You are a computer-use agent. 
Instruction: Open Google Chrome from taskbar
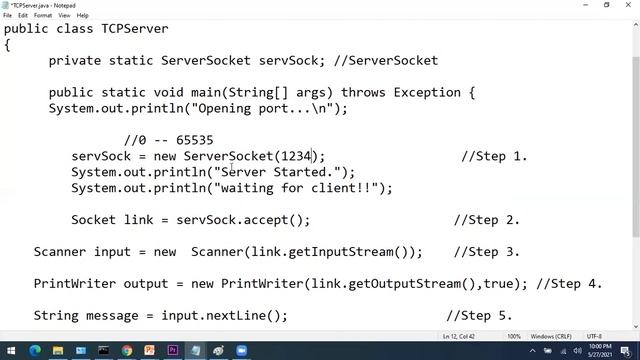[127, 351]
